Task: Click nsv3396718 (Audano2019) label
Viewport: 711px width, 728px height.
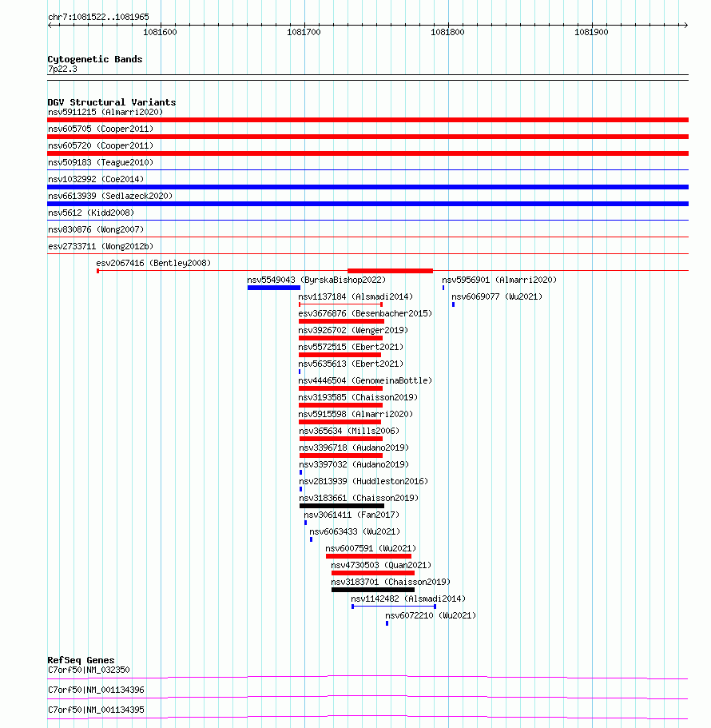Action: click(354, 448)
